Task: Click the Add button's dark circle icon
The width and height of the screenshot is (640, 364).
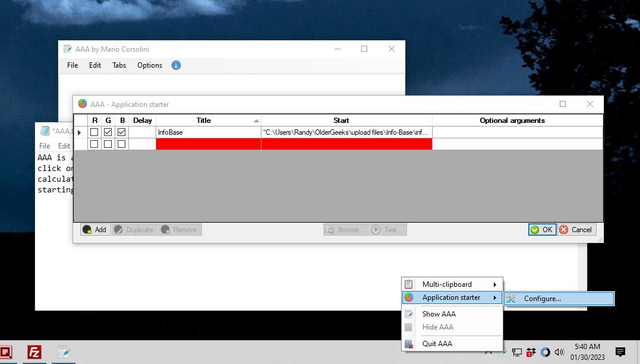Action: coord(87,230)
